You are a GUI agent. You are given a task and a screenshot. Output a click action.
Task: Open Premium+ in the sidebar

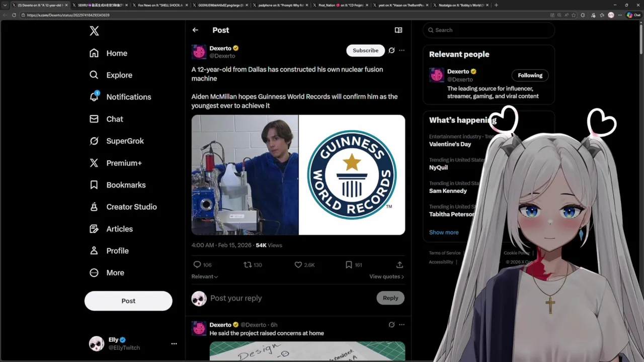pos(115,163)
